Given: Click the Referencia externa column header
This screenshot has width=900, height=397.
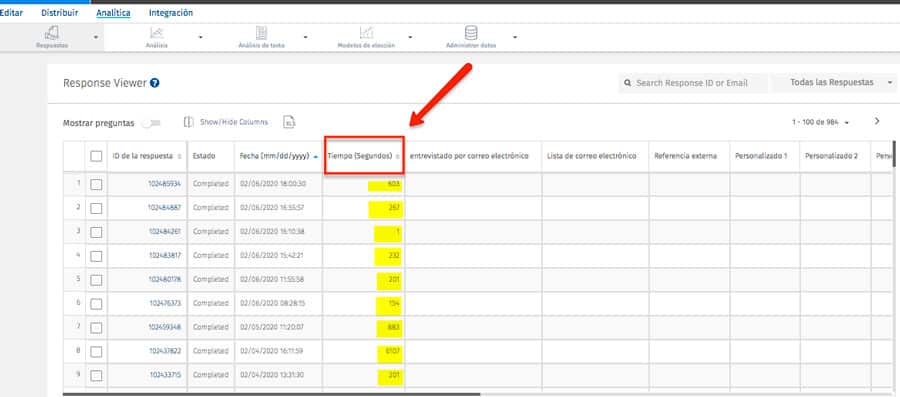Looking at the screenshot, I should coord(685,156).
